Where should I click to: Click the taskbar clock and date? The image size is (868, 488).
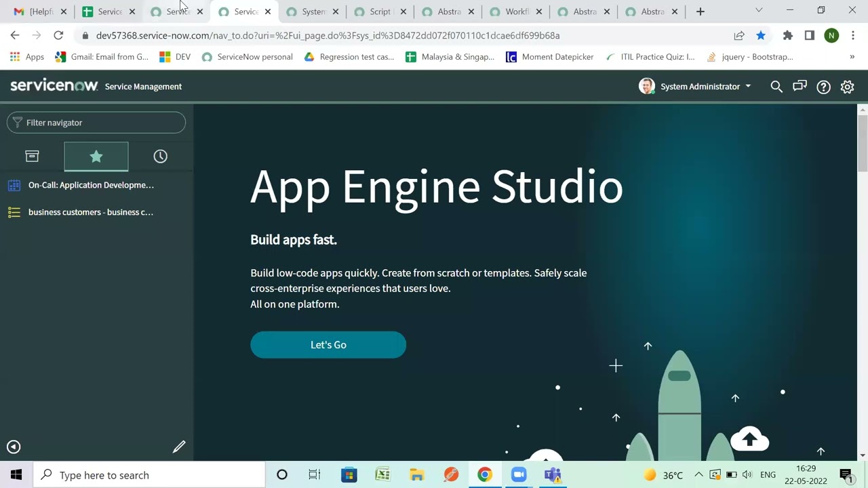[806, 475]
